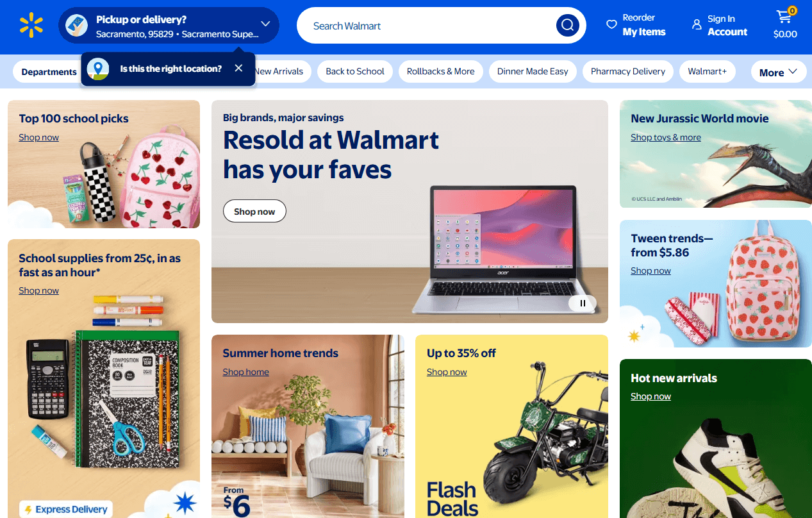
Task: Dismiss the right location popup
Action: coord(238,68)
